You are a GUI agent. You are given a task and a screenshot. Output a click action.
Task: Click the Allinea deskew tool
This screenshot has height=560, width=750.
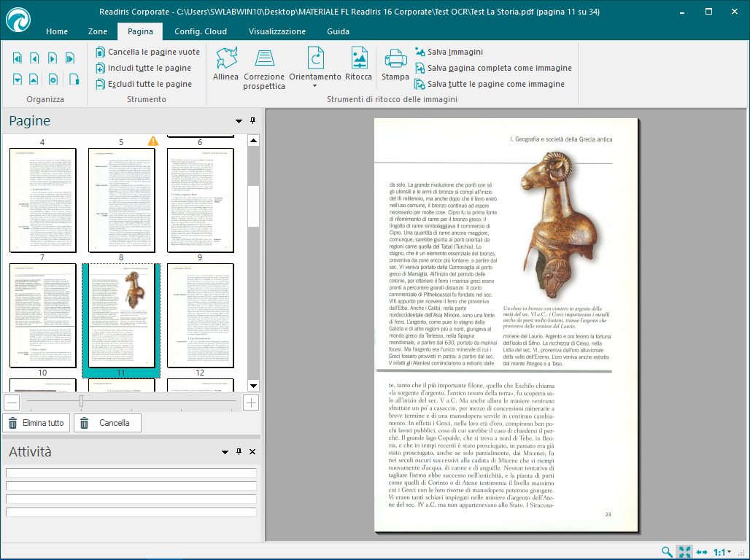(x=225, y=64)
